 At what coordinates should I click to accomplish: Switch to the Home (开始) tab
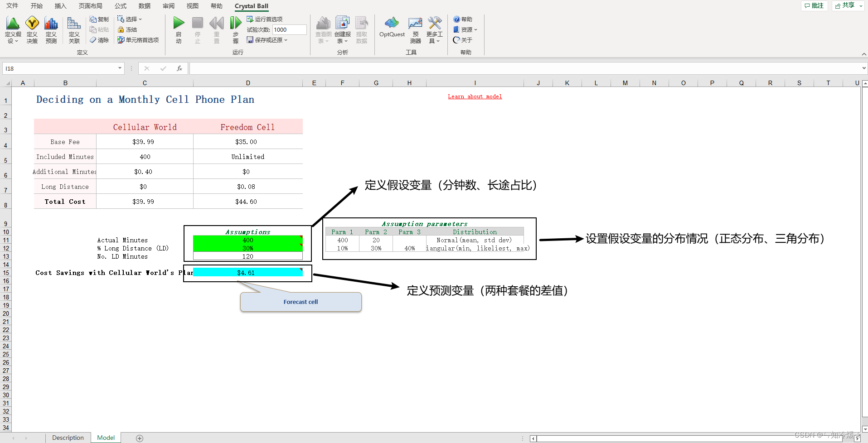point(37,6)
